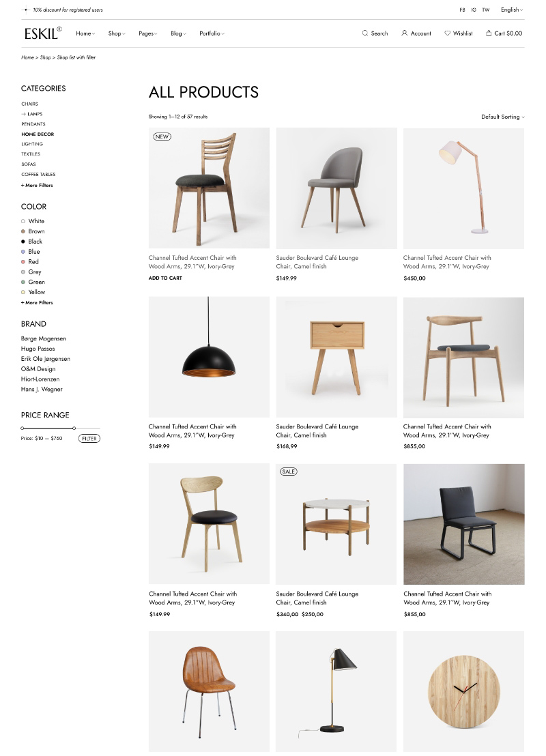Screen dimensions: 546x756
Task: Open the Portfolio menu
Action: click(x=212, y=33)
